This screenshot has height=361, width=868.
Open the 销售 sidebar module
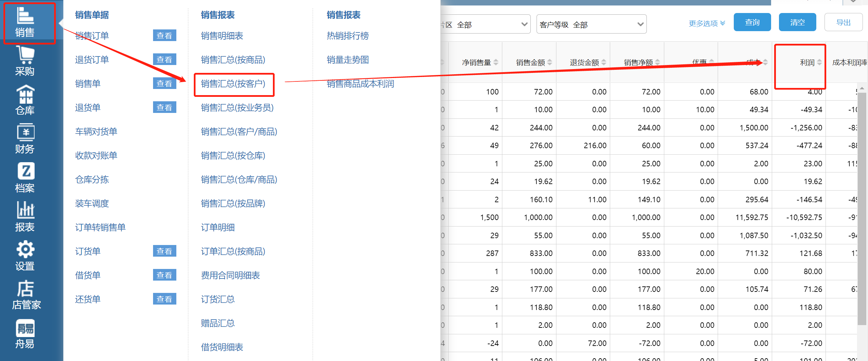coord(25,23)
